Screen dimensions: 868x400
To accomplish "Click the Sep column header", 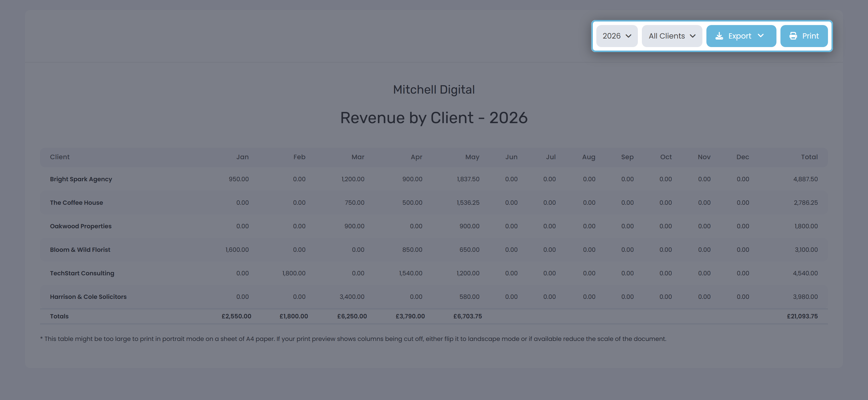I will point(627,157).
